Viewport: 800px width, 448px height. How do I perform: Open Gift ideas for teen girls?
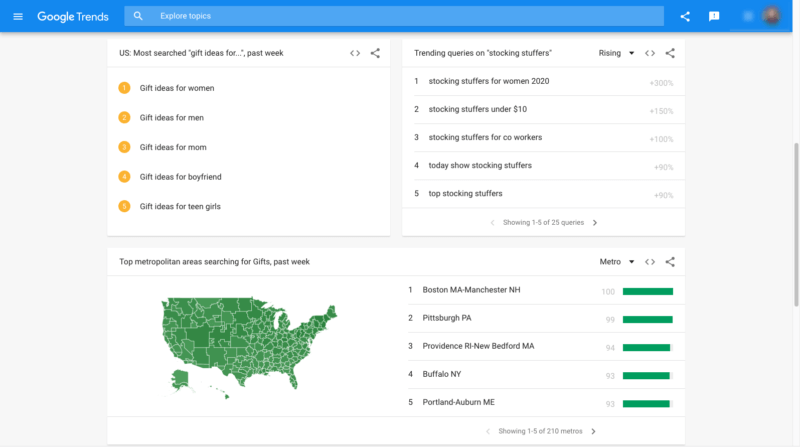(180, 207)
